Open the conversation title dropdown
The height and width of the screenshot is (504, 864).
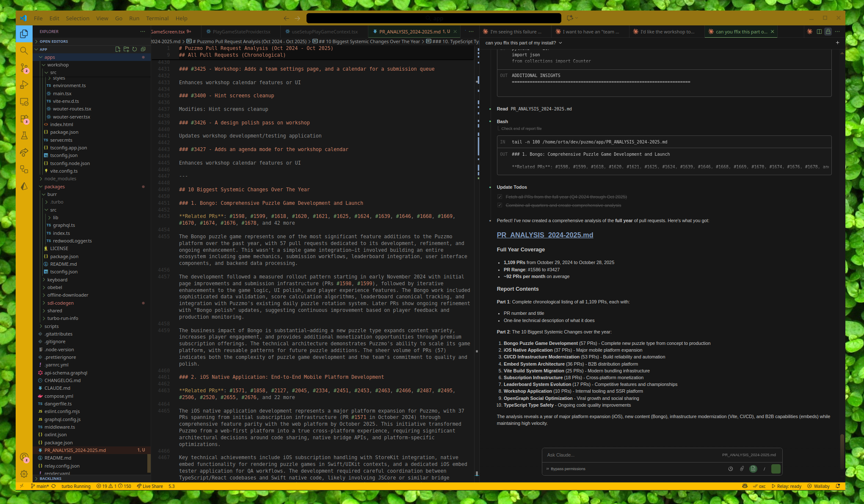[x=560, y=43]
